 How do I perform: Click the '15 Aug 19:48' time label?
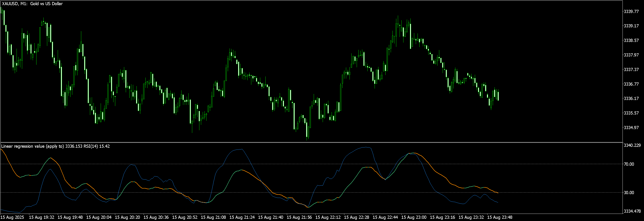[x=70, y=217]
